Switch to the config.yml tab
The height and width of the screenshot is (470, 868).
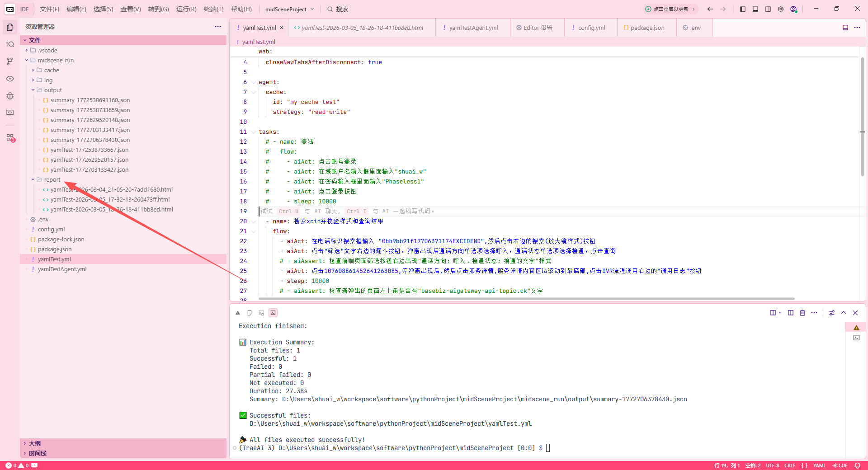coord(591,28)
